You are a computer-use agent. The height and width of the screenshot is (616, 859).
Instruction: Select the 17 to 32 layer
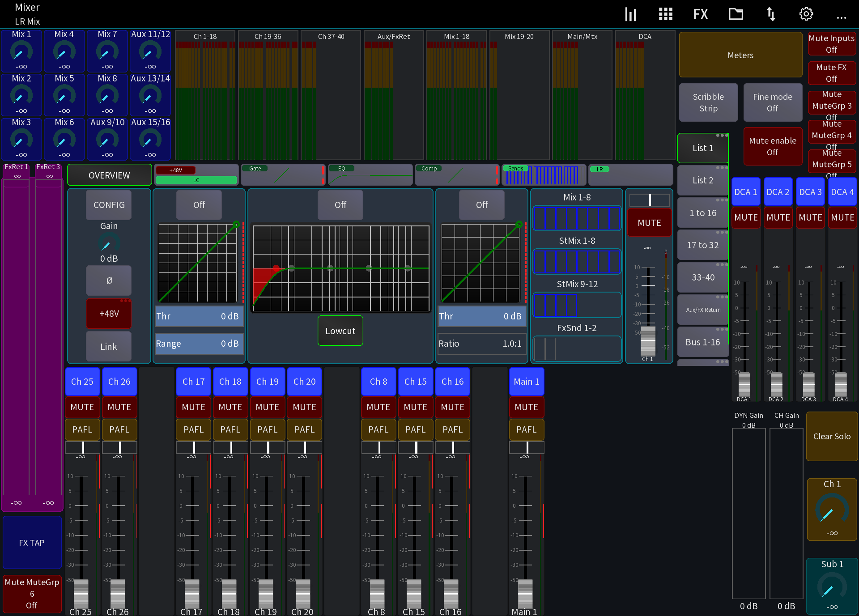[x=703, y=245]
